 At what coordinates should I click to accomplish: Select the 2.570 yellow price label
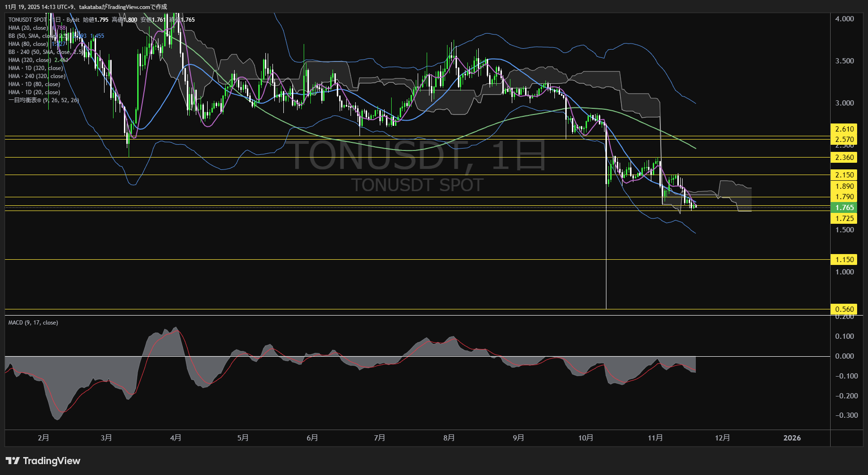tap(844, 140)
